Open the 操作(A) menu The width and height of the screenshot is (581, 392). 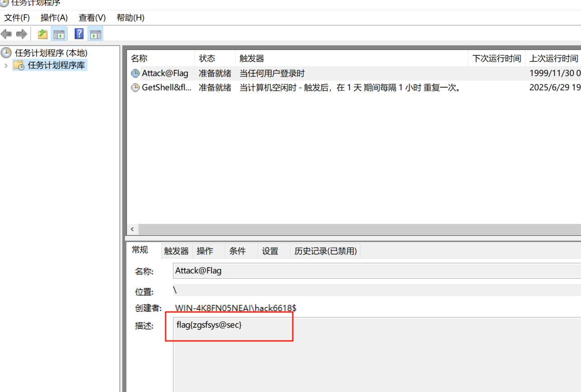click(x=54, y=18)
